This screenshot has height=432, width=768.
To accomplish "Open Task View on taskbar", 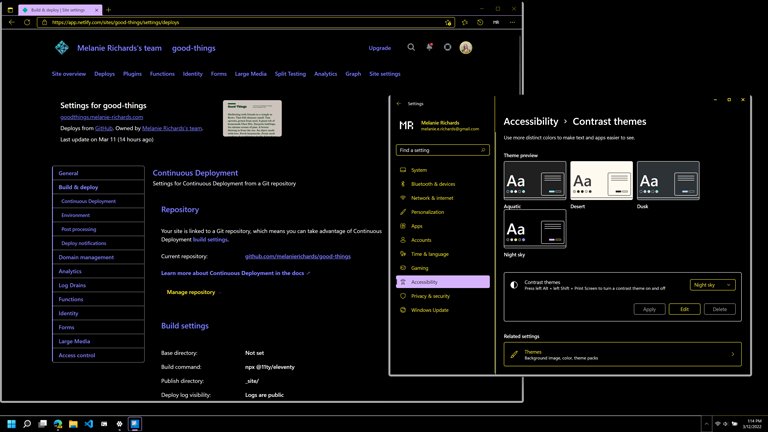I will [43, 424].
